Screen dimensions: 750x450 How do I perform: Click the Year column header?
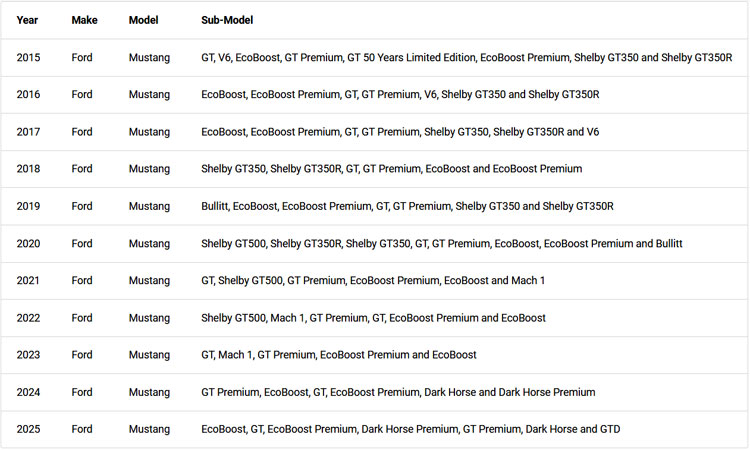tap(27, 20)
